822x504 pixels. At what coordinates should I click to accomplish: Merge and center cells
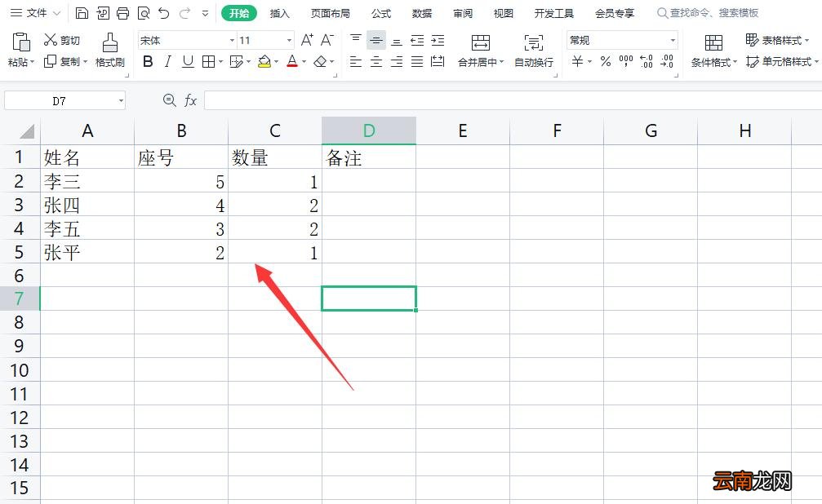click(480, 51)
